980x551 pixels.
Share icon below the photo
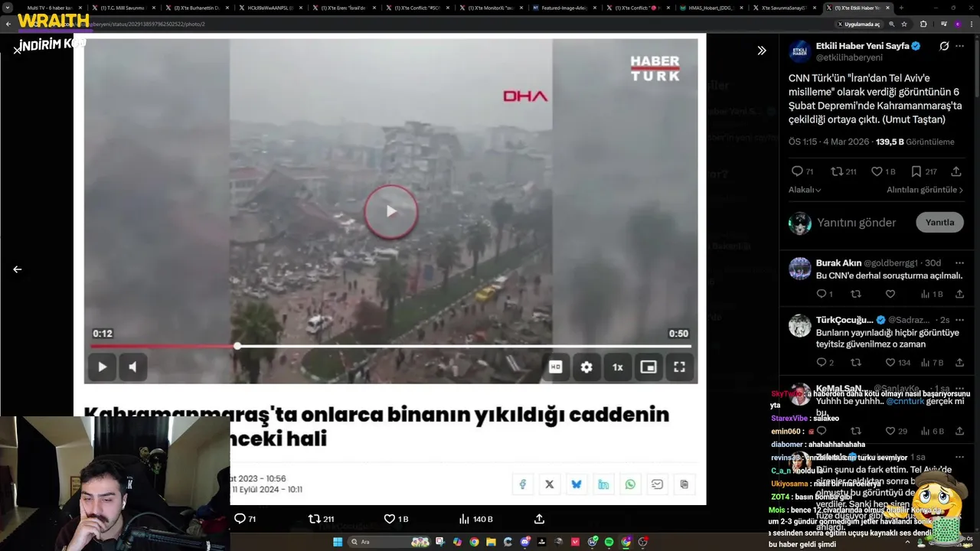(x=539, y=519)
